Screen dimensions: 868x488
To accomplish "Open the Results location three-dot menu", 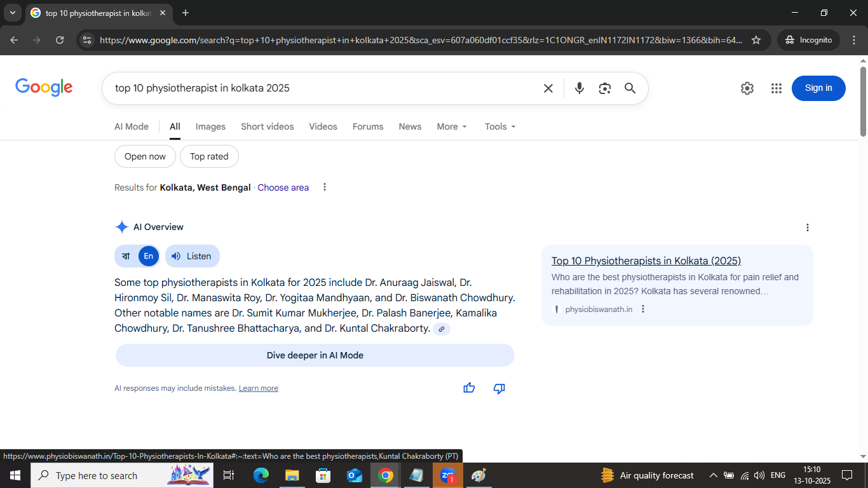I will (x=324, y=187).
